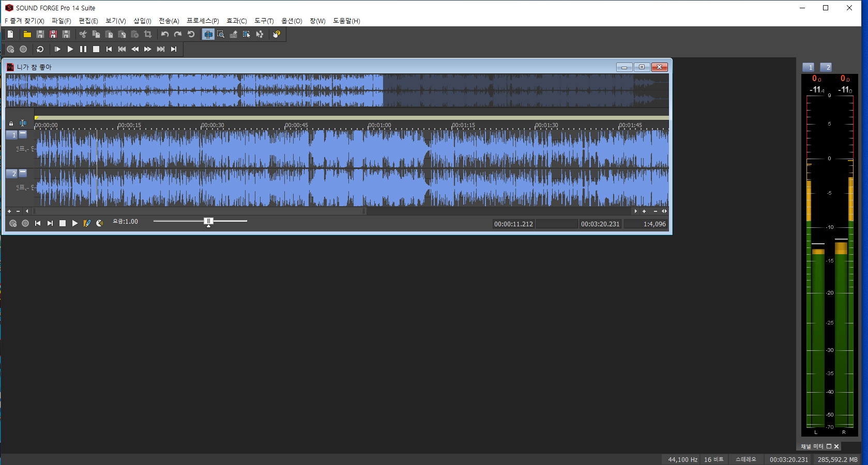This screenshot has width=868, height=465.
Task: Click Arm Record button in transport toolbar
Action: coord(10,49)
